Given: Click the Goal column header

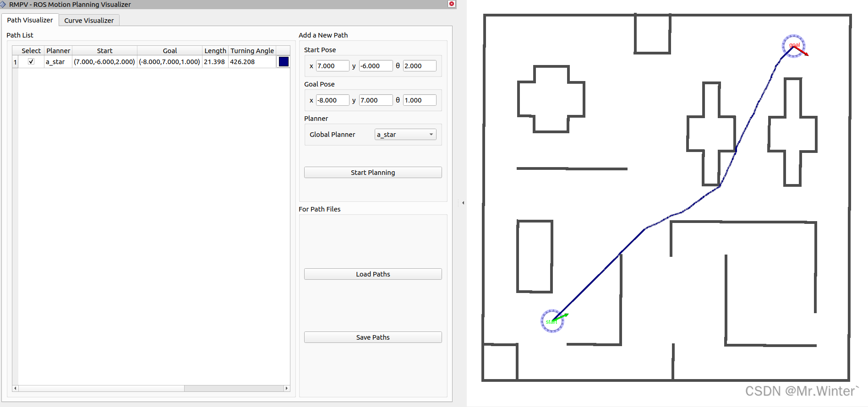Looking at the screenshot, I should (x=170, y=51).
